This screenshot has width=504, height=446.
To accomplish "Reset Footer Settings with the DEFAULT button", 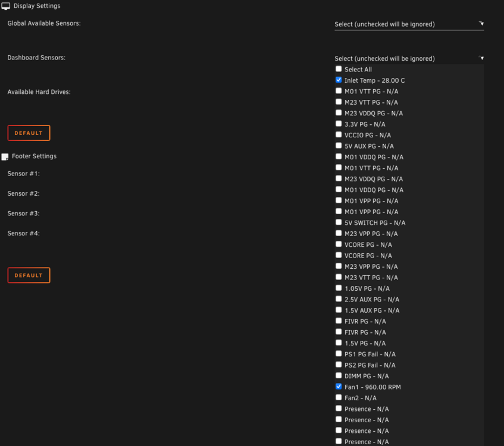I will pos(29,275).
